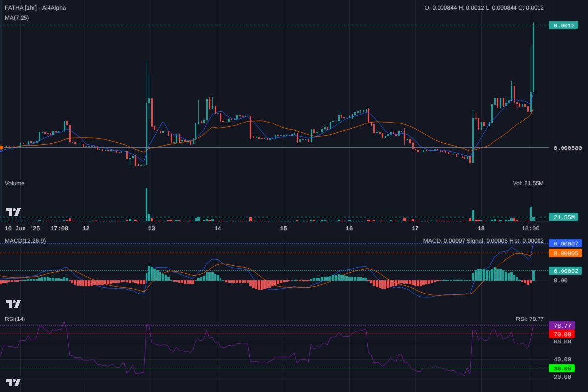Screen dimensions: 588x392
Task: Click the 16 date axis label
Action: tap(349, 228)
